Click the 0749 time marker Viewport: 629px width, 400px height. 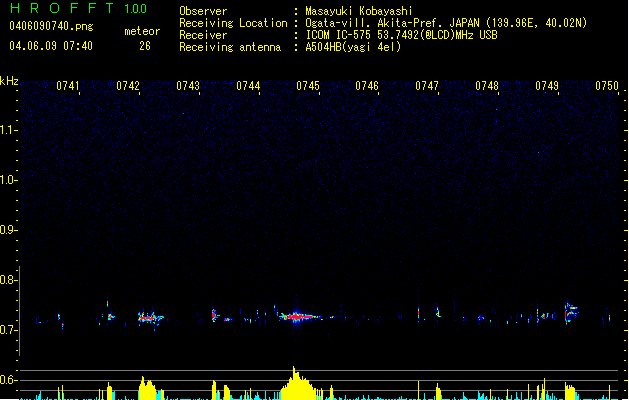(x=547, y=86)
